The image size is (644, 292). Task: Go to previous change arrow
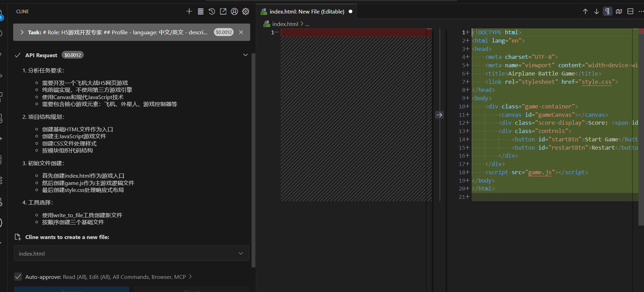(x=585, y=11)
